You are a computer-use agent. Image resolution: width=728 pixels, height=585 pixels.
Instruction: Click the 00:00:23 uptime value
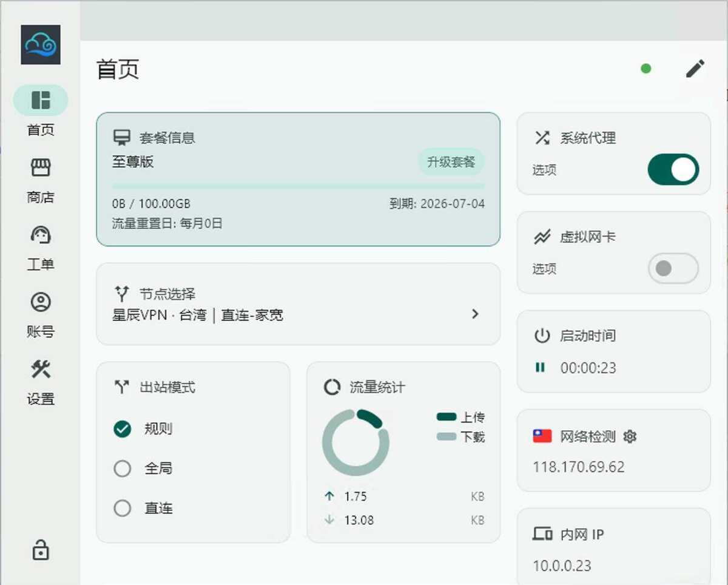[588, 368]
